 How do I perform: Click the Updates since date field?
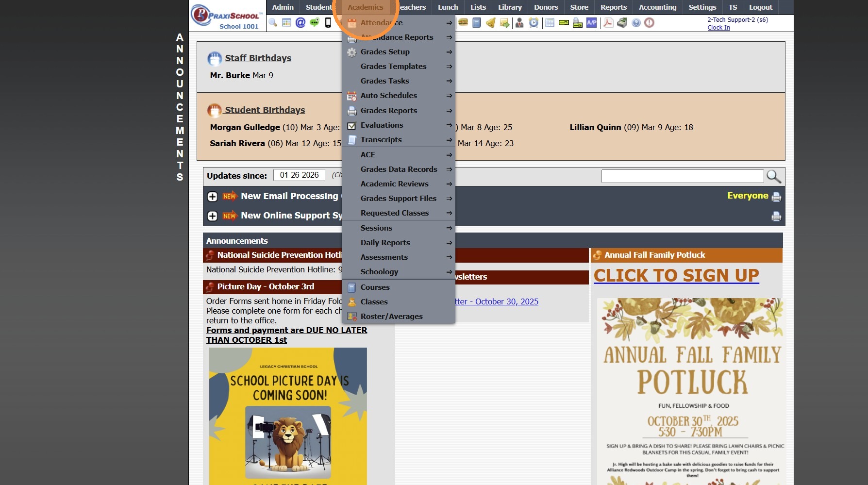click(299, 175)
